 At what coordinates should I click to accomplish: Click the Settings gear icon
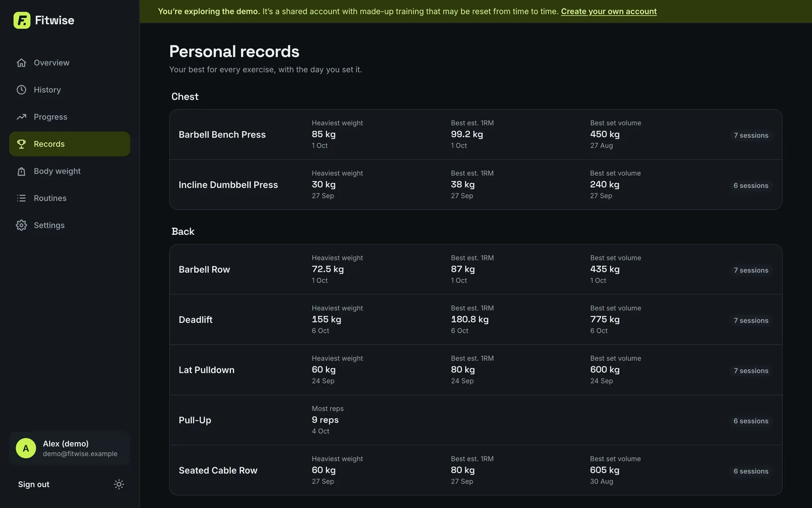tap(21, 225)
